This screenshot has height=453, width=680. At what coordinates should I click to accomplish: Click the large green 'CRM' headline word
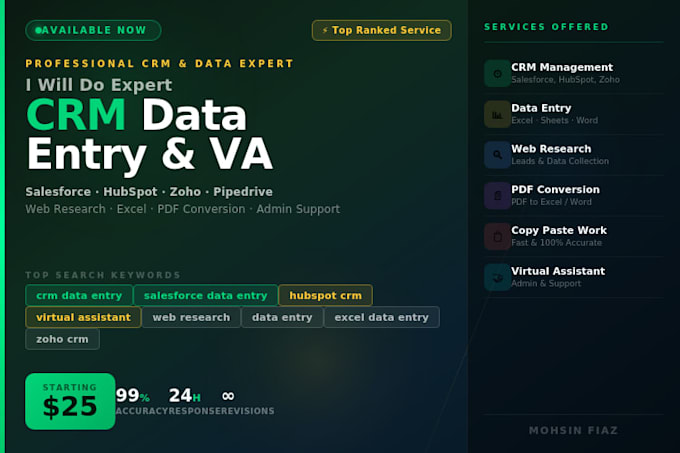click(x=76, y=115)
